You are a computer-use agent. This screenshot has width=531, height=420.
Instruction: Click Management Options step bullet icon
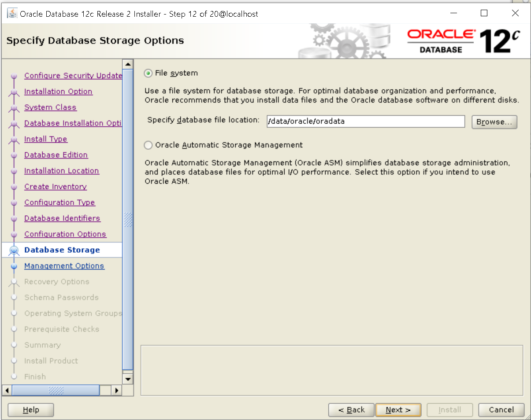point(14,266)
